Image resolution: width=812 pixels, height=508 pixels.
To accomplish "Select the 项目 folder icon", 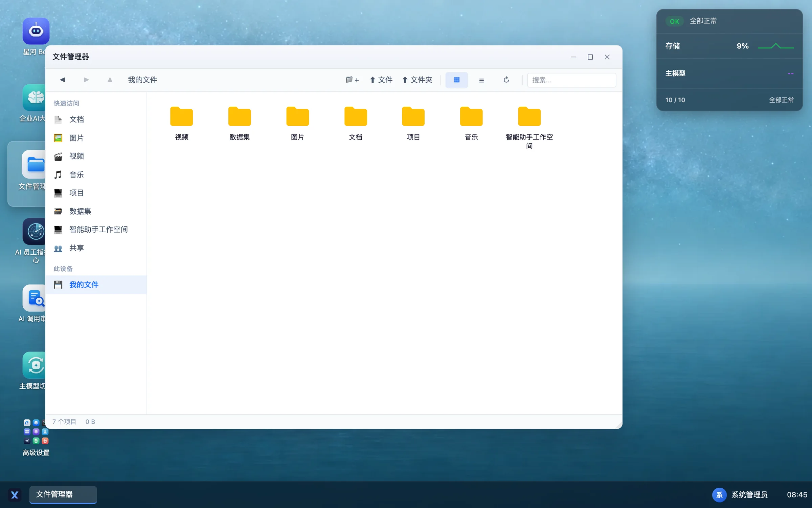I will (413, 117).
